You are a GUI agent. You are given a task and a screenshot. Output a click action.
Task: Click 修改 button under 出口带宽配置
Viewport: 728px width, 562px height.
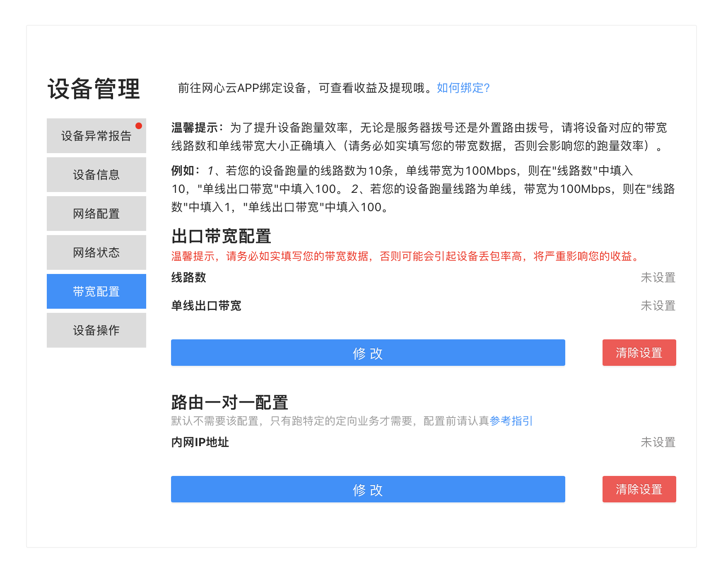click(x=368, y=353)
